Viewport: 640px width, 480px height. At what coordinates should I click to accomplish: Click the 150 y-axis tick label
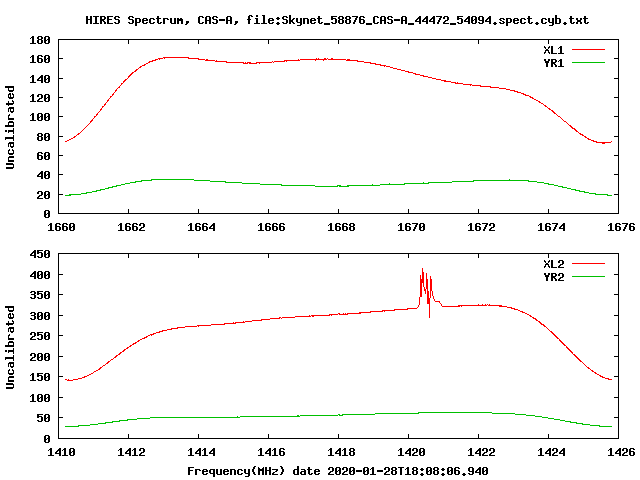40,378
